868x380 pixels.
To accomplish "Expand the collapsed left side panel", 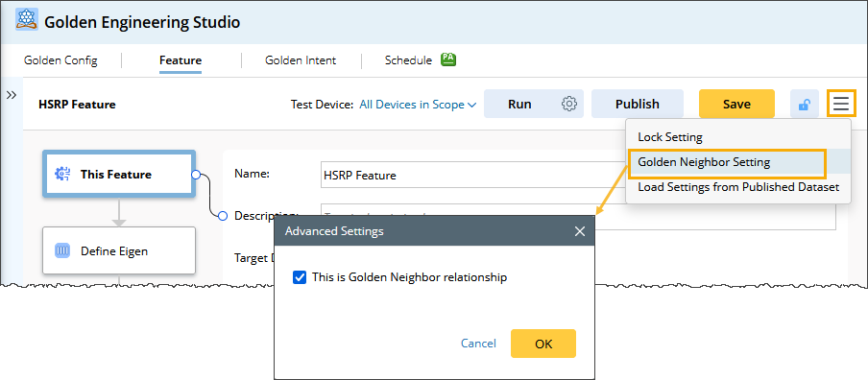I will [12, 96].
